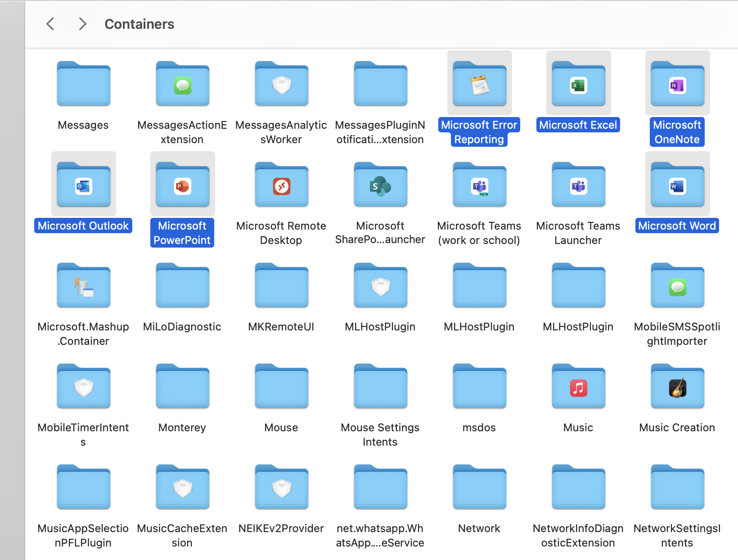Select the Mouse Settings Intents folder icon

click(381, 386)
